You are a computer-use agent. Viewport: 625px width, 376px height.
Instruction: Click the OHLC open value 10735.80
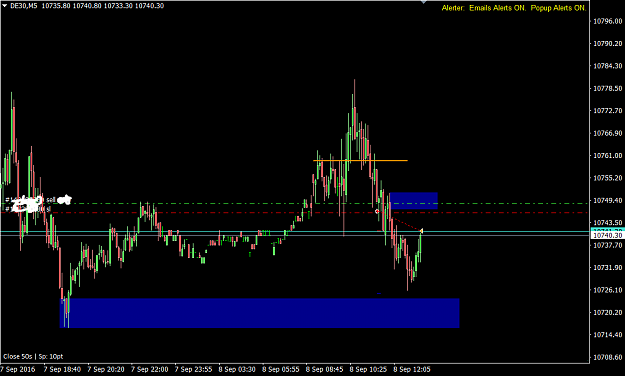click(55, 6)
